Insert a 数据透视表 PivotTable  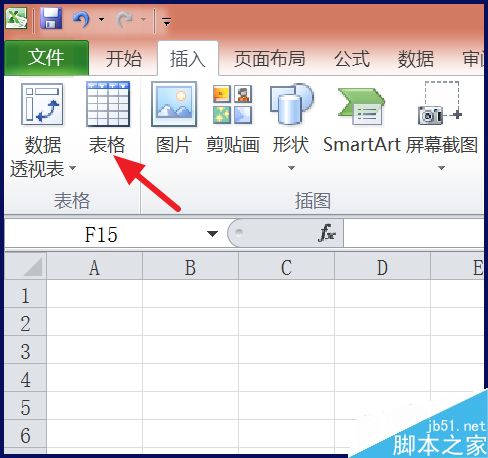[42, 129]
